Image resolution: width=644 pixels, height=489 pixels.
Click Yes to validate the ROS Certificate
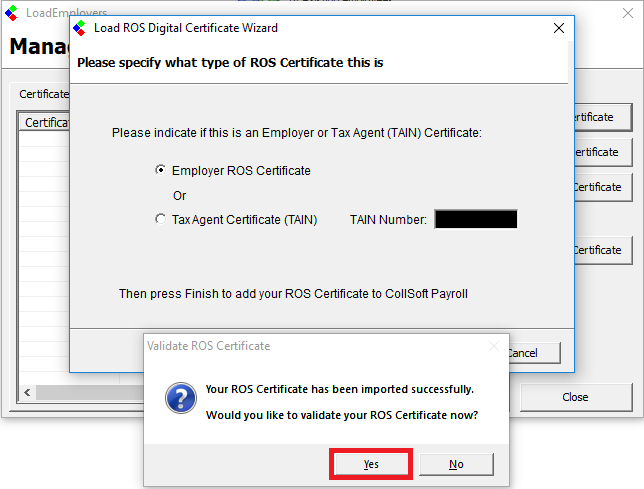pos(370,464)
